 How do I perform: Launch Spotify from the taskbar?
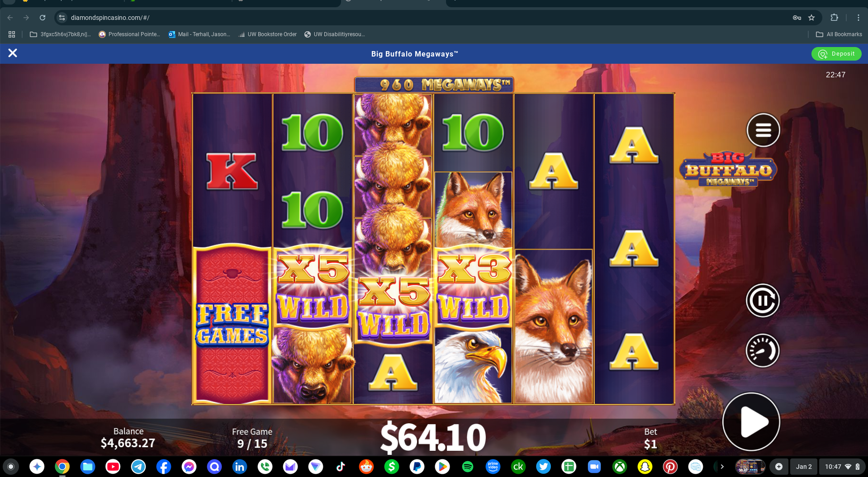468,467
